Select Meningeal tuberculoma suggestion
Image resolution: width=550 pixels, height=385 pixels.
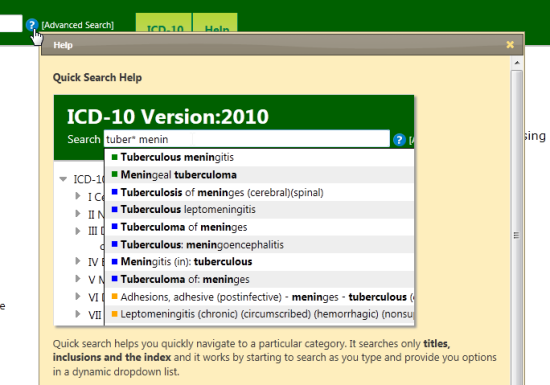click(x=259, y=175)
